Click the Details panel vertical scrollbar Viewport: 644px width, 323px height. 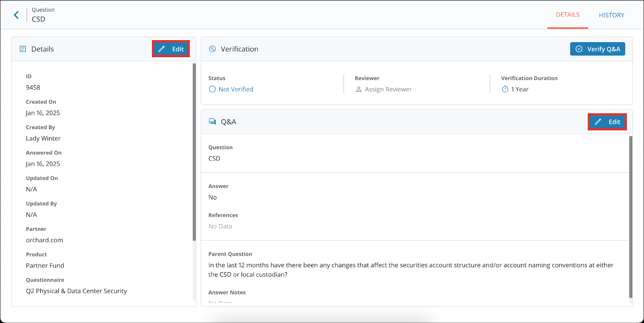click(194, 152)
